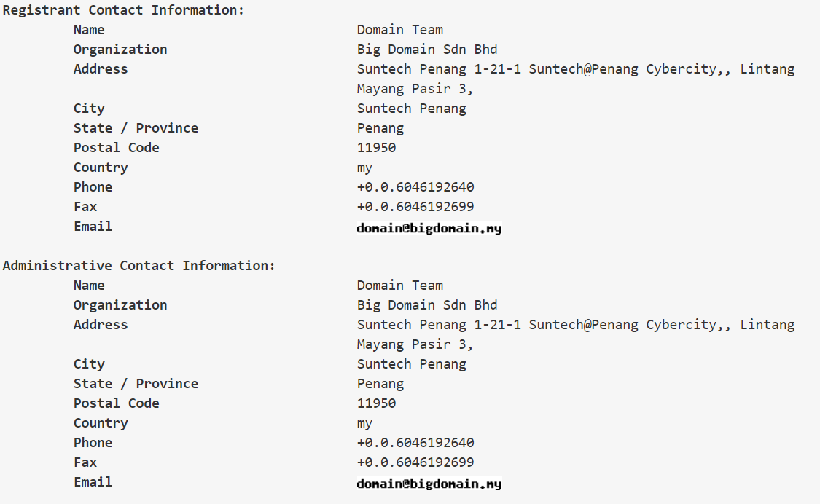This screenshot has height=504, width=820.
Task: Click the Administrative country value my
Action: (x=364, y=424)
